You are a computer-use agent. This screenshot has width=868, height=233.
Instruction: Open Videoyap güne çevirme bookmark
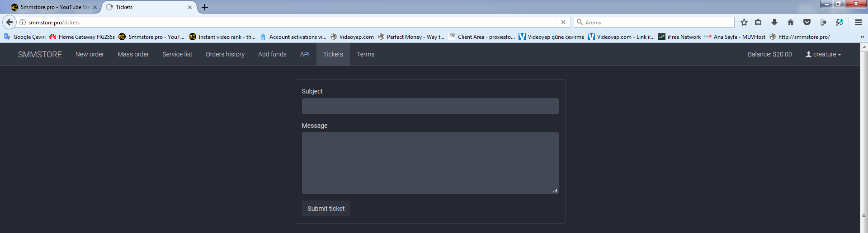(552, 37)
